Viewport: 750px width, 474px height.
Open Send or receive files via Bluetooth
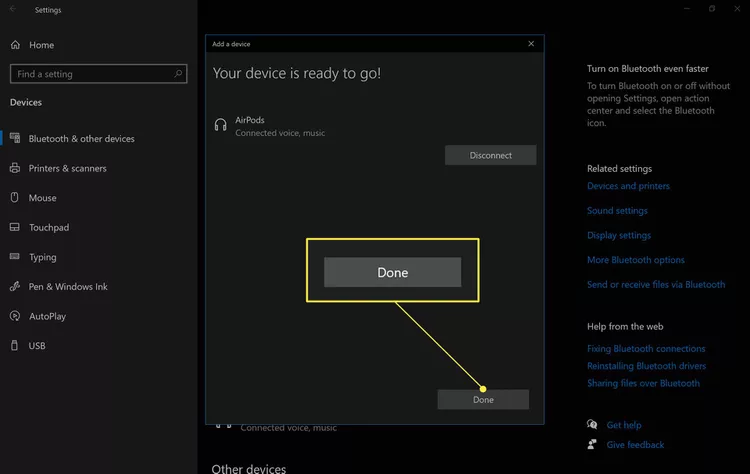tap(656, 285)
